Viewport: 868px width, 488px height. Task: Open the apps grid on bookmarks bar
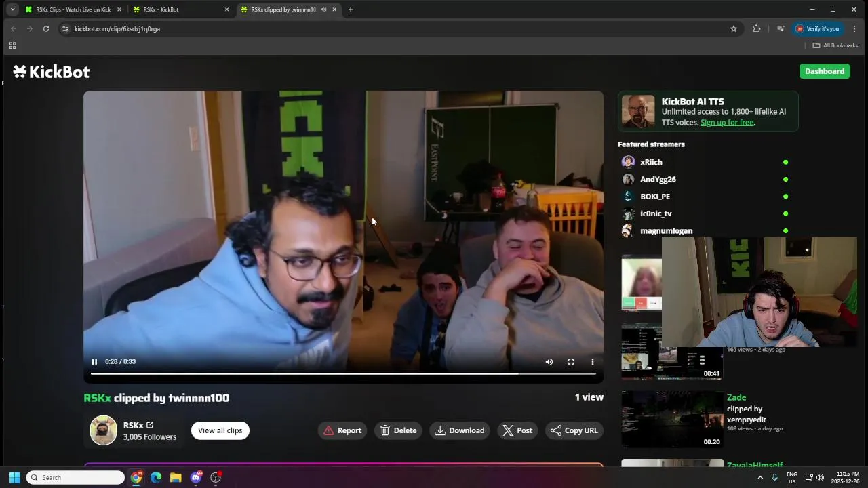12,45
